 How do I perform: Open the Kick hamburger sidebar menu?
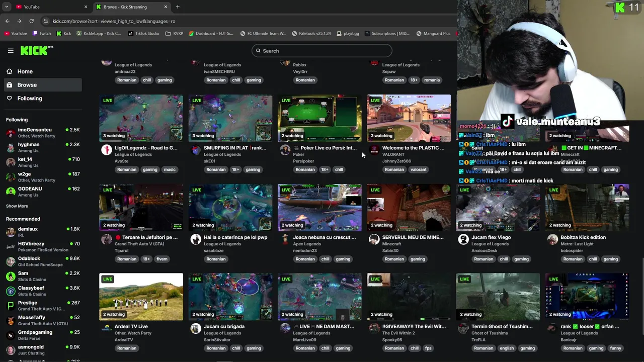tap(11, 51)
